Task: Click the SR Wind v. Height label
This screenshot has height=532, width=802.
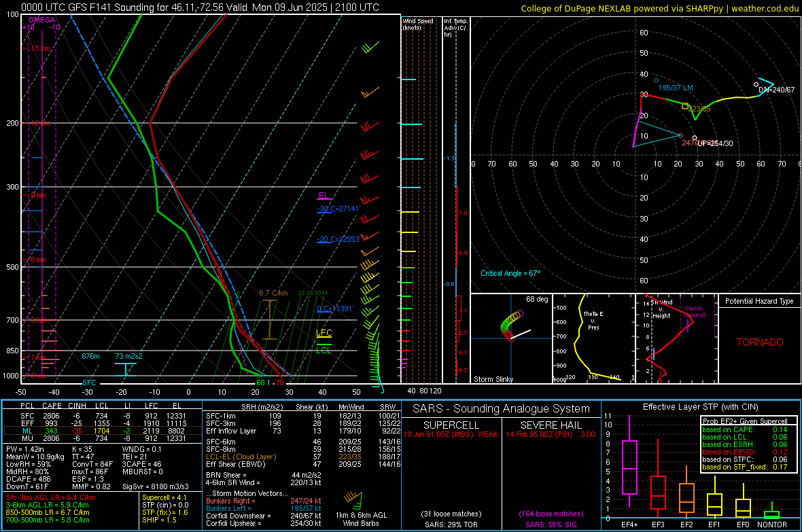Action: (661, 309)
